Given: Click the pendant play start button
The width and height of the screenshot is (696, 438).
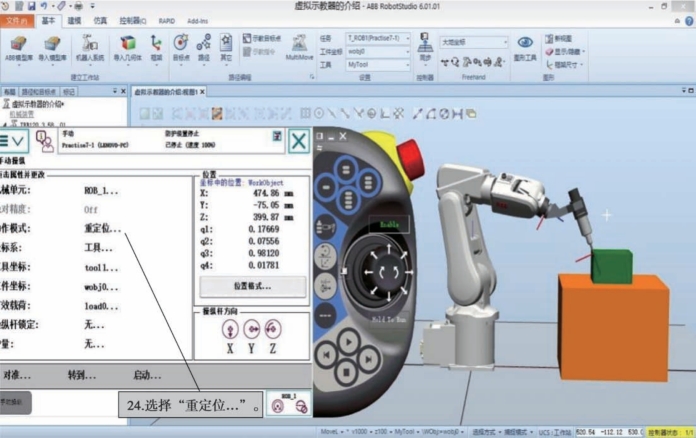Looking at the screenshot, I should [348, 342].
